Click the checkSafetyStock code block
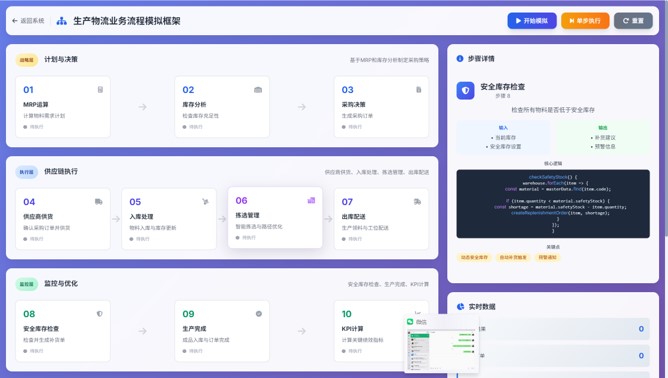Viewport: 668px width, 378px height. click(x=553, y=204)
